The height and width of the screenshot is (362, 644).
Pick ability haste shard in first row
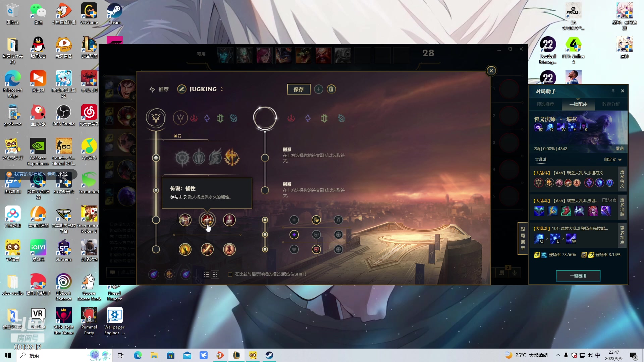pyautogui.click(x=338, y=220)
